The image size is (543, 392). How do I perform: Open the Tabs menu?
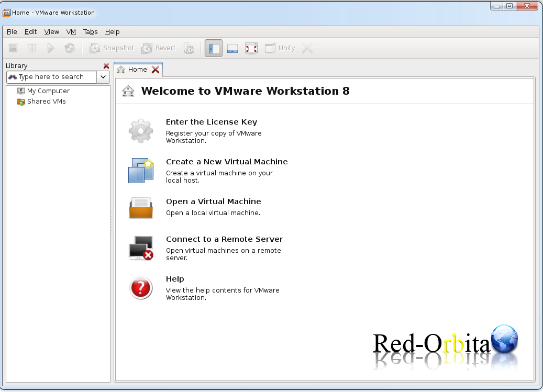click(91, 32)
